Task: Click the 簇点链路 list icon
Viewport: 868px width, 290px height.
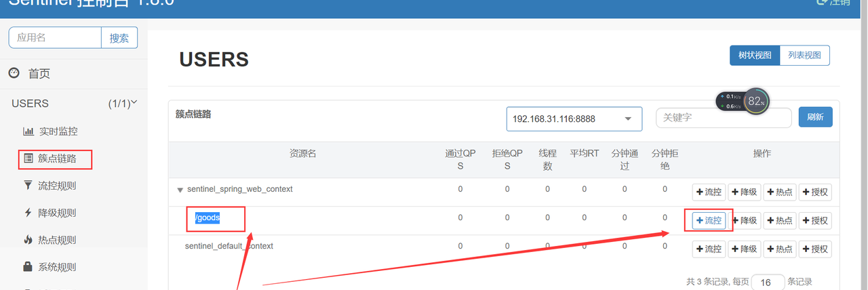Action: [28, 159]
